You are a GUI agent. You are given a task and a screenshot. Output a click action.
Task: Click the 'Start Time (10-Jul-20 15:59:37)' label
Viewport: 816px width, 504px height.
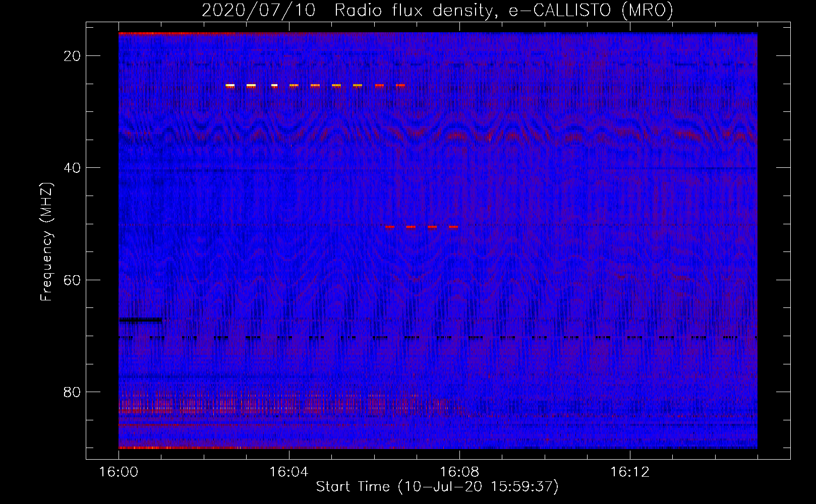click(x=437, y=487)
